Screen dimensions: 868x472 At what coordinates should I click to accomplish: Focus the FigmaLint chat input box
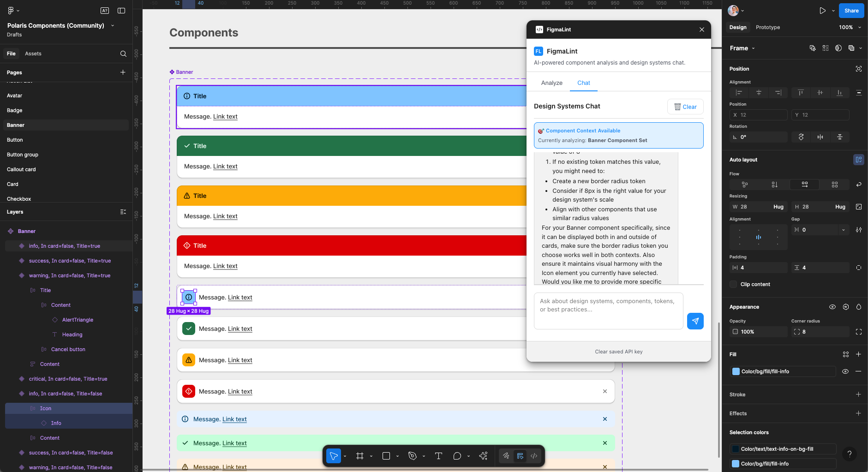pos(608,311)
